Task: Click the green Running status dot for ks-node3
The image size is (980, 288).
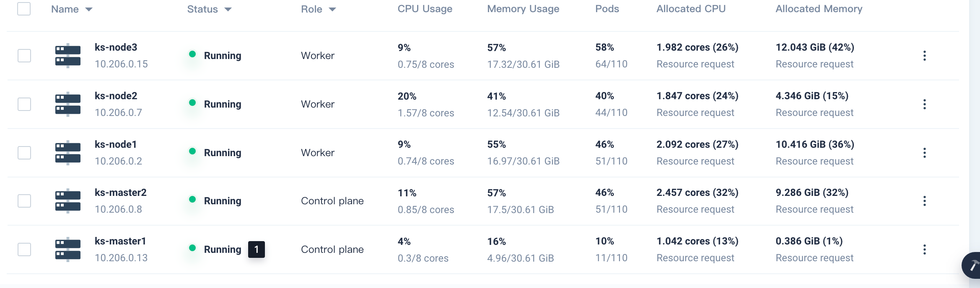Action: pyautogui.click(x=193, y=55)
